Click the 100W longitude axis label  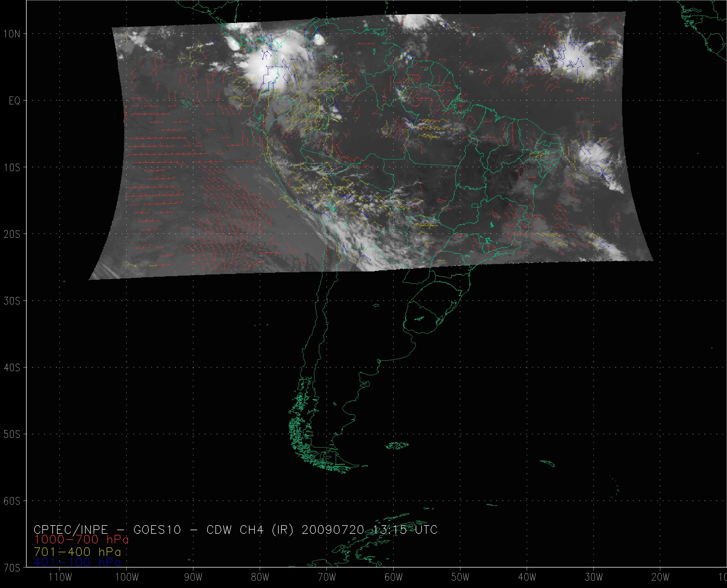(127, 577)
